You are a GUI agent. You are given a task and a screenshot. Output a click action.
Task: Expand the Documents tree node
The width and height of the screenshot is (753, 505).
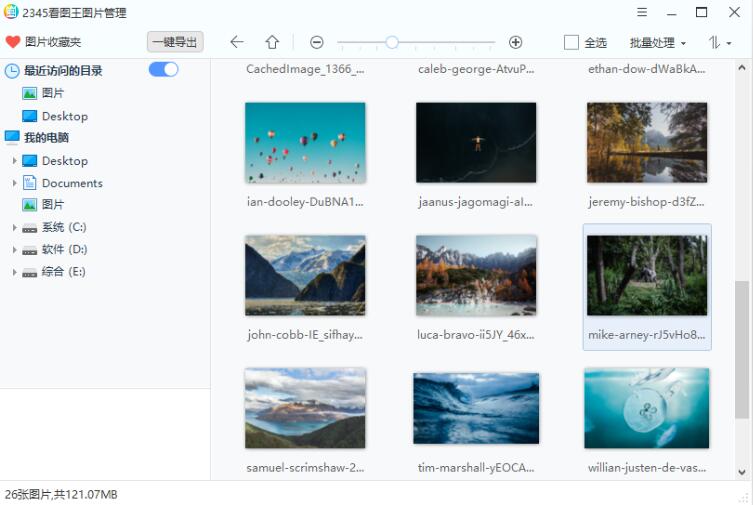[x=14, y=183]
